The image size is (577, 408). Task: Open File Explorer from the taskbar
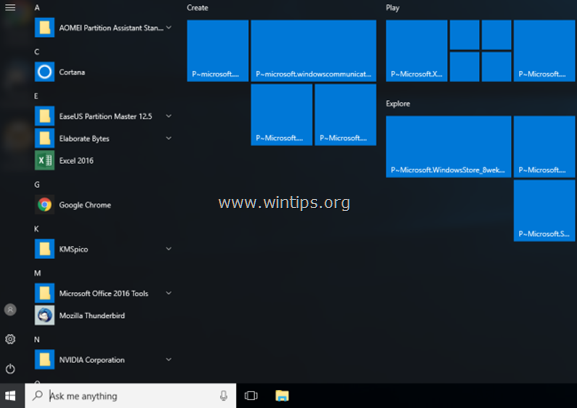tap(282, 396)
